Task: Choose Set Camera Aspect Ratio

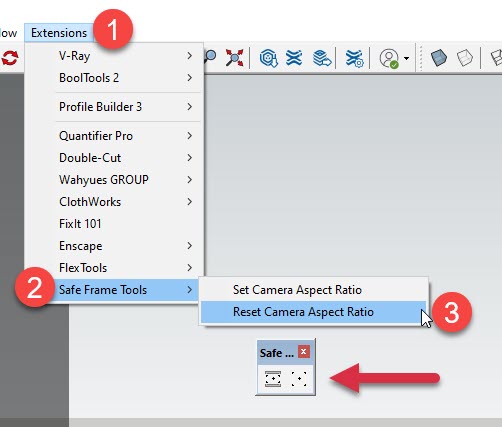Action: click(x=313, y=290)
